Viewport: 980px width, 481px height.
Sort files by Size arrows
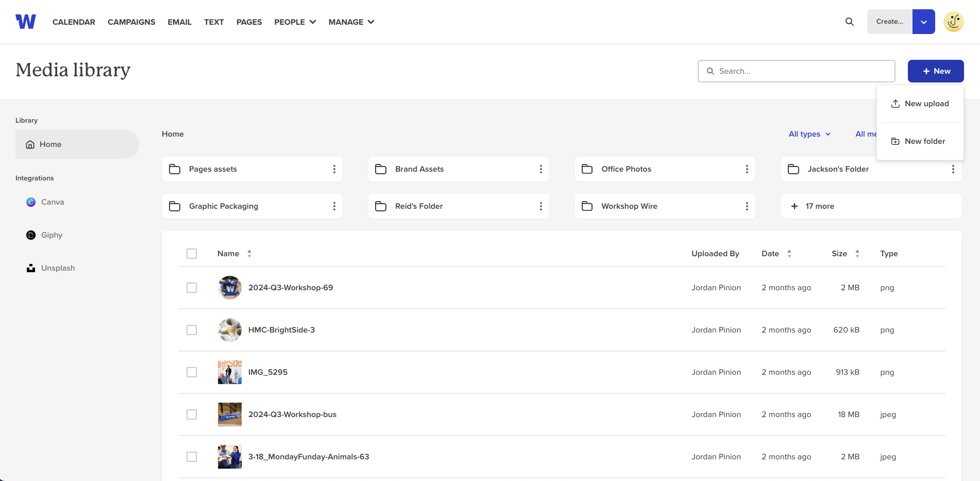click(857, 254)
